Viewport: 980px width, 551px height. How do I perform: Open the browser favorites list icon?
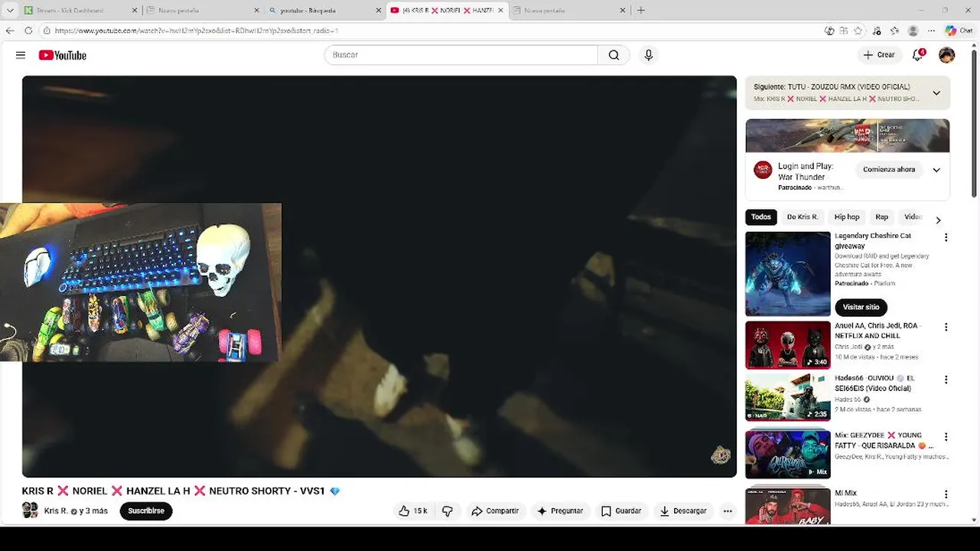(x=894, y=31)
